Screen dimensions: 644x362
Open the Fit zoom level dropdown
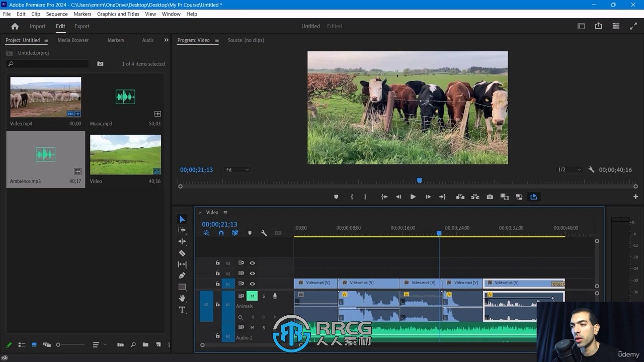tap(237, 170)
